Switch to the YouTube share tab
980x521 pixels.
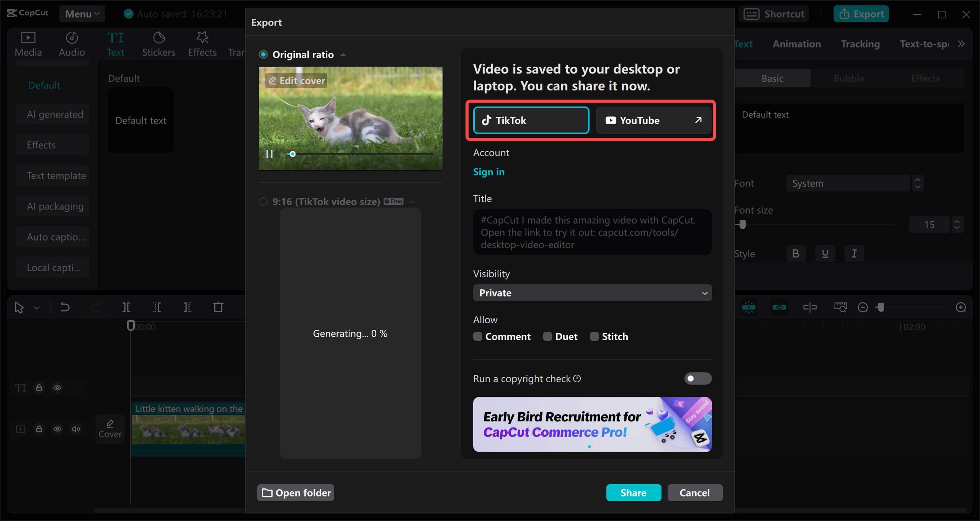tap(653, 120)
